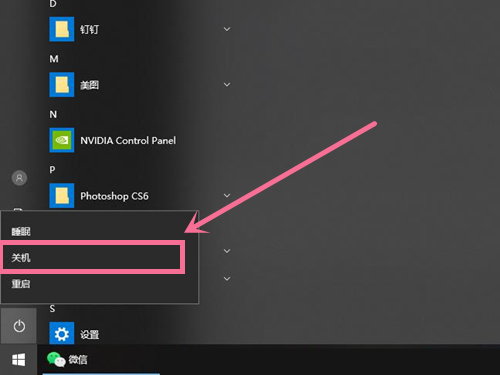Expand the chevron beside the 重启 row
Image resolution: width=500 pixels, height=375 pixels.
click(x=227, y=279)
